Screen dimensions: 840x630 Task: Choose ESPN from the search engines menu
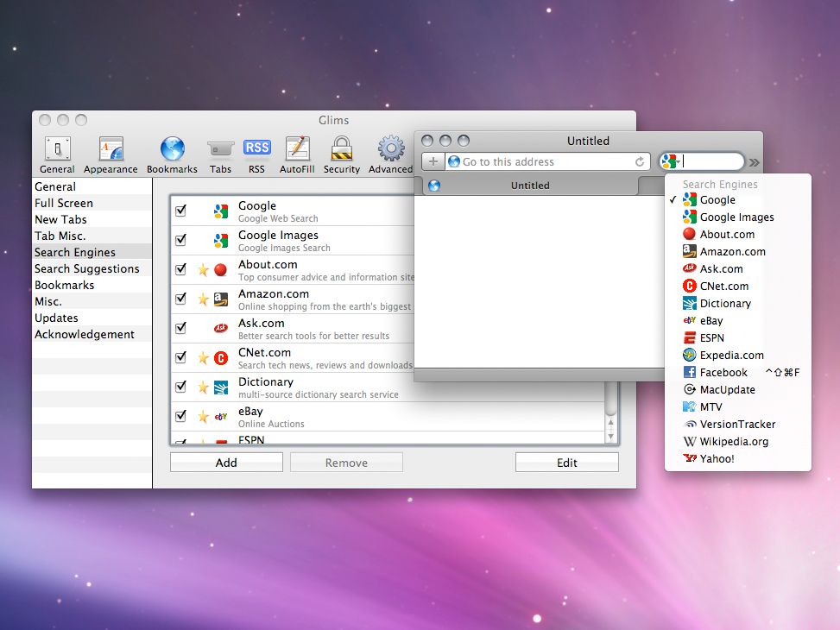tap(737, 338)
